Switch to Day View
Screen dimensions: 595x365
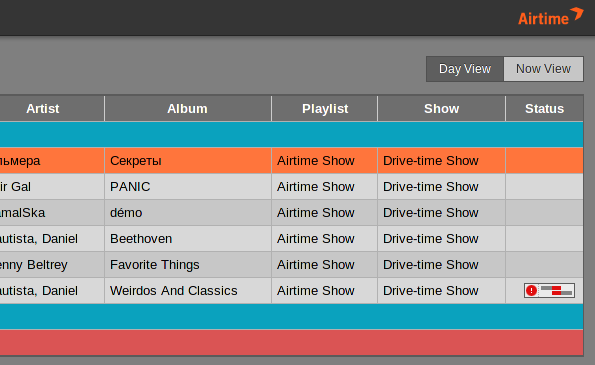pos(465,69)
